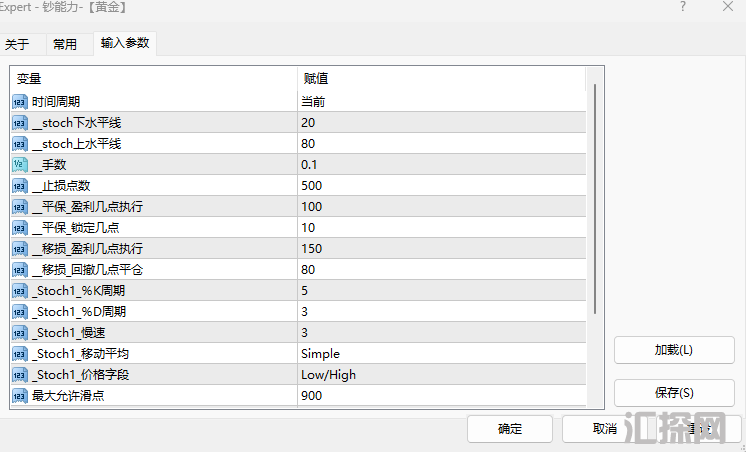Screen dimensions: 746x452
Task: Select the __平保_锁定几点 variable name
Action: point(76,227)
